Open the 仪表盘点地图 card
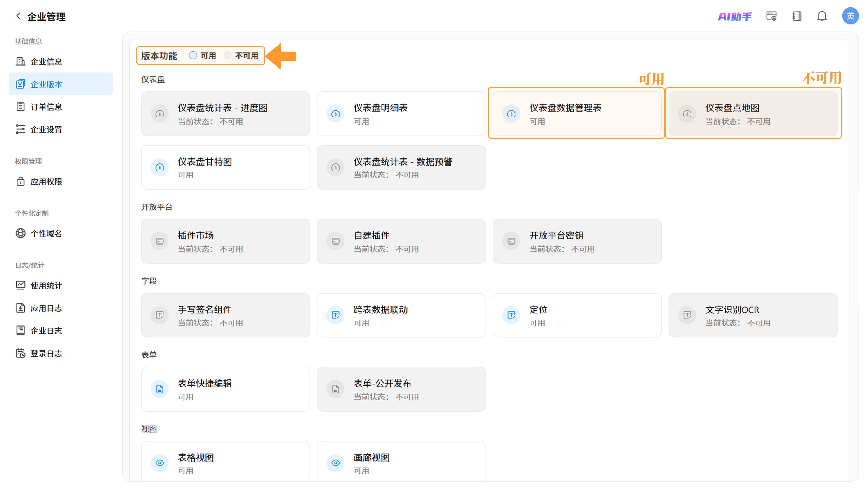 pos(753,114)
